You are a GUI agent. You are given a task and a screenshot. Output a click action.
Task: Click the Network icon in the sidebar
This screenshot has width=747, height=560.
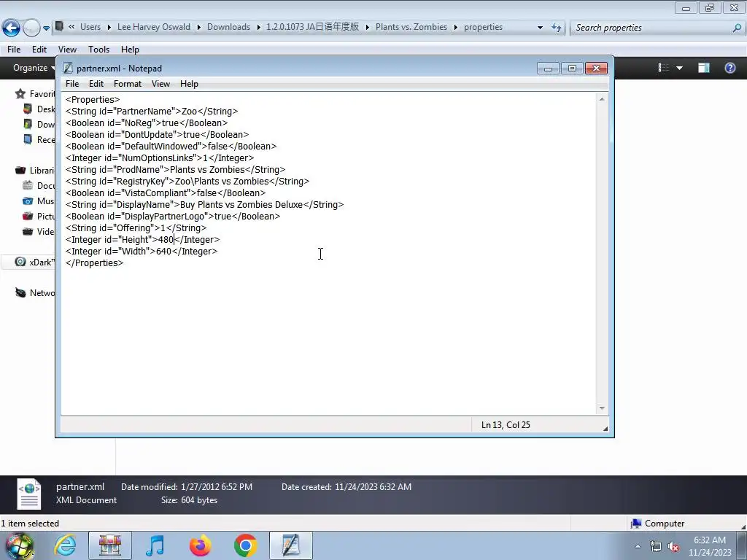(x=20, y=292)
